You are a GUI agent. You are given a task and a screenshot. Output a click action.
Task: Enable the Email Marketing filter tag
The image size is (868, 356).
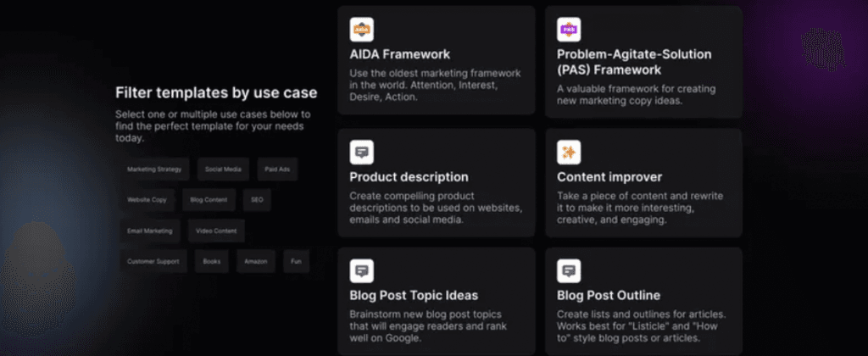coord(149,231)
